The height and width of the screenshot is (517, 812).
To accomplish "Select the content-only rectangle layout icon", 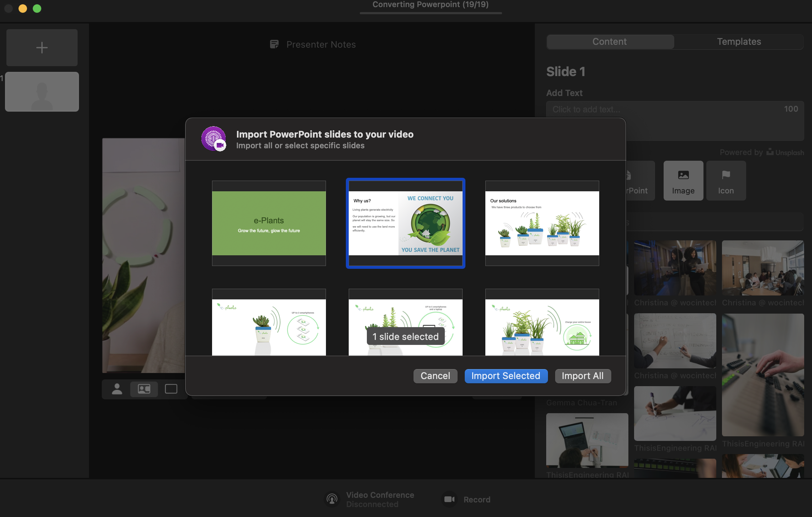I will [171, 389].
